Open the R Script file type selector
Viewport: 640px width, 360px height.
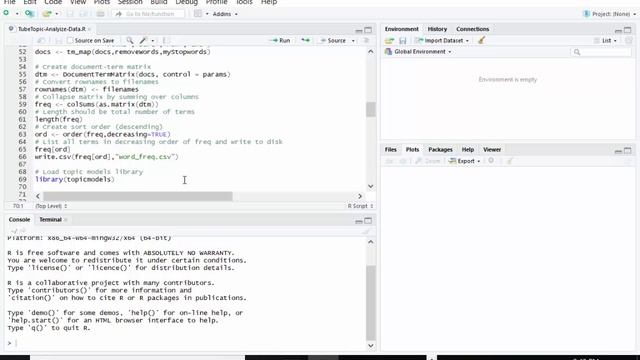pyautogui.click(x=360, y=206)
